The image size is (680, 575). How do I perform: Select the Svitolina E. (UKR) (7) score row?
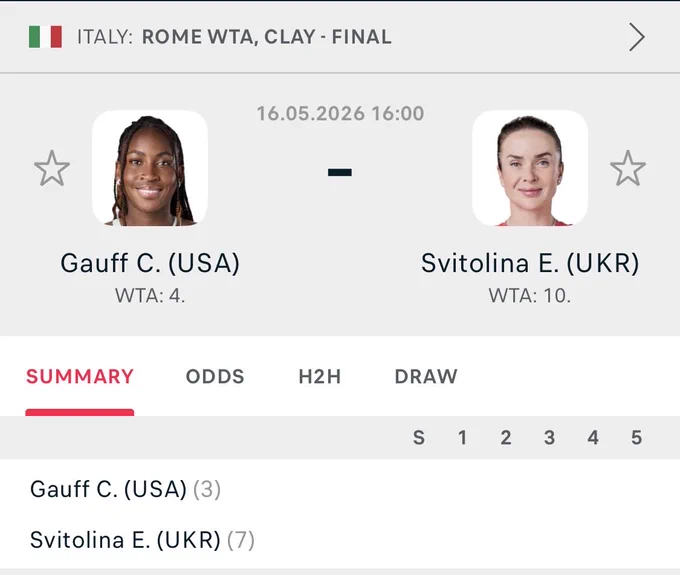pyautogui.click(x=340, y=540)
